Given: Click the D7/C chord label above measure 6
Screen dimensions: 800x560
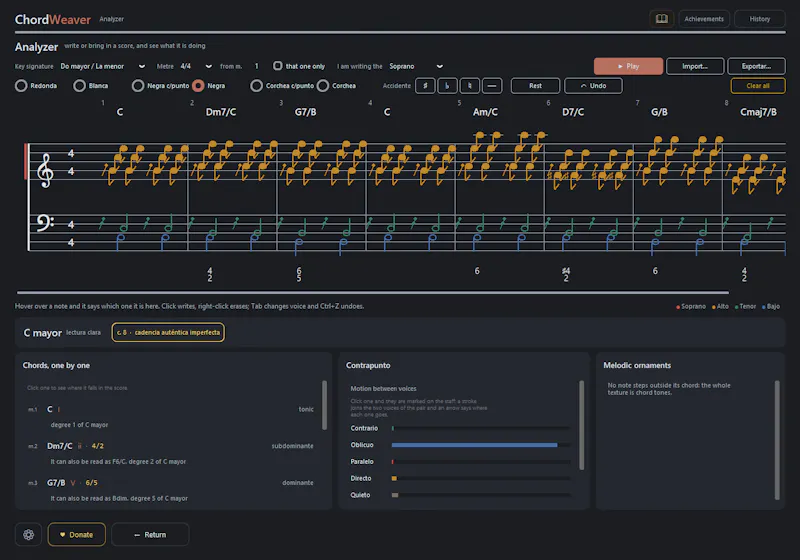Looking at the screenshot, I should click(x=572, y=112).
